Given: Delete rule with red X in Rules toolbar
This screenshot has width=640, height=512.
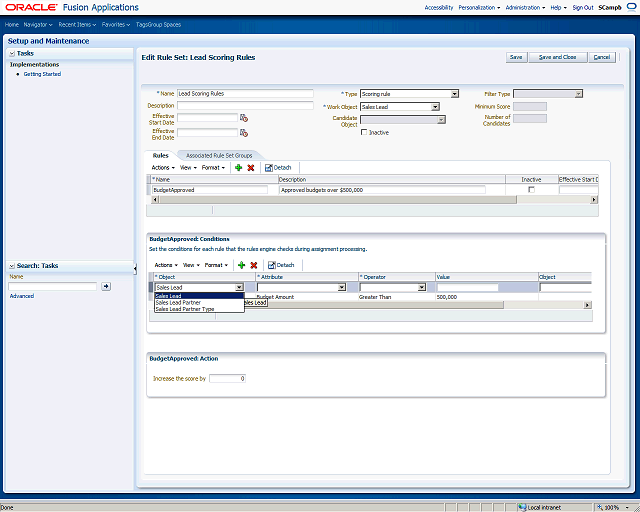Looking at the screenshot, I should (x=251, y=167).
